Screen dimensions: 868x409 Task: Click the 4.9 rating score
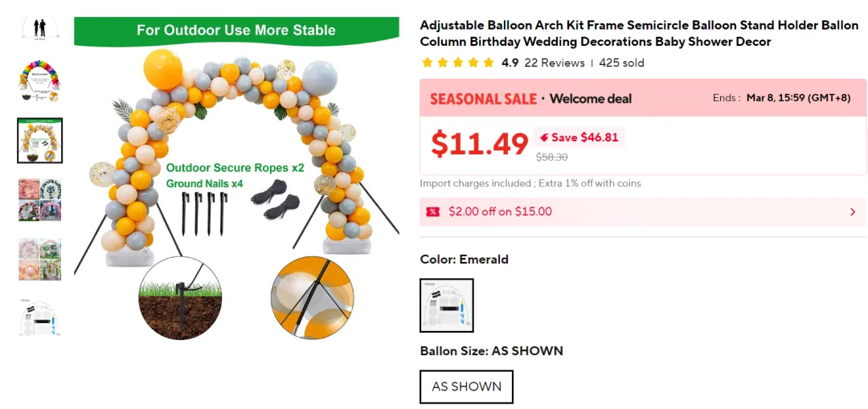510,63
